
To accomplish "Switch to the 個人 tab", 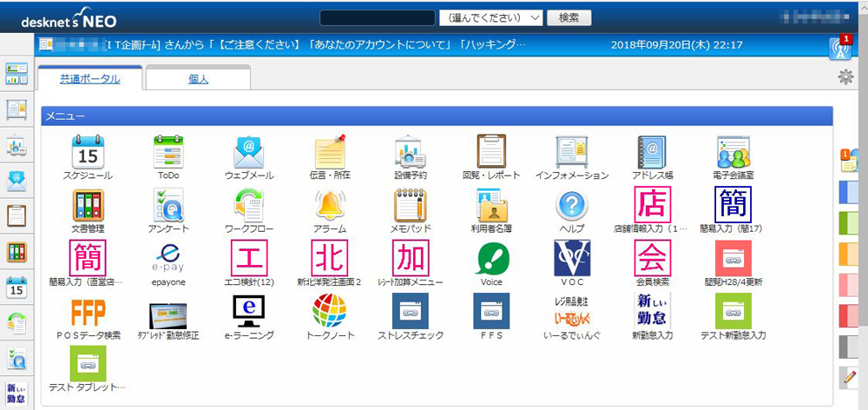I will tap(198, 78).
